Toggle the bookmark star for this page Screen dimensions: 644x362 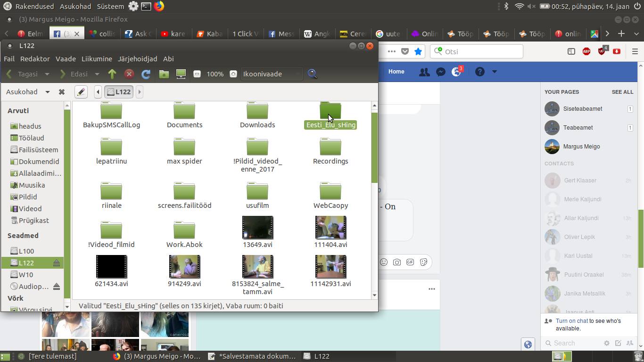point(418,51)
